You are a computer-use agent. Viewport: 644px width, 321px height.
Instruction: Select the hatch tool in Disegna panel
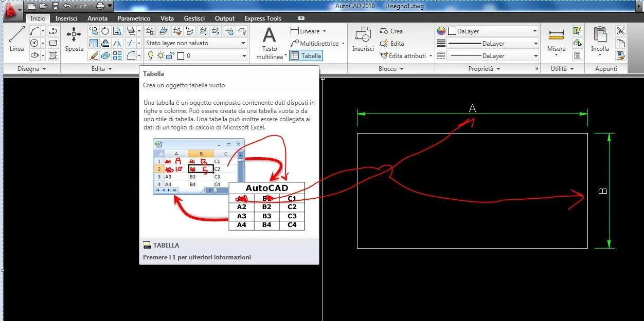(x=52, y=55)
